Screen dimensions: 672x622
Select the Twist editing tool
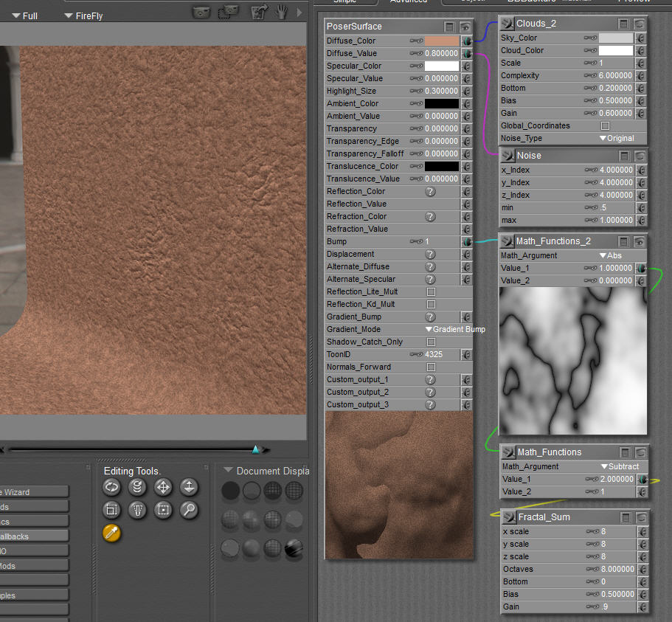click(x=137, y=487)
